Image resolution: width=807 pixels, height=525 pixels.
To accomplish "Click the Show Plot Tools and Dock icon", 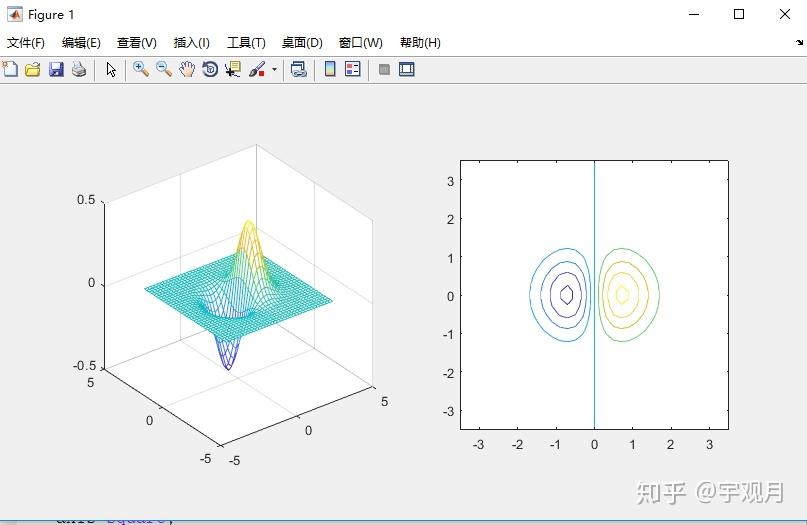I will 407,69.
